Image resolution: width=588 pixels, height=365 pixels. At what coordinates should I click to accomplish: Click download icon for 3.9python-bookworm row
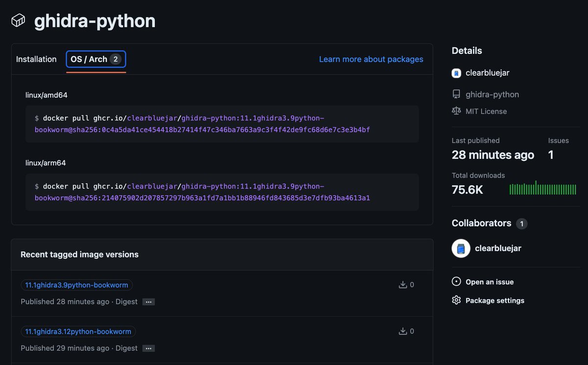click(x=403, y=285)
